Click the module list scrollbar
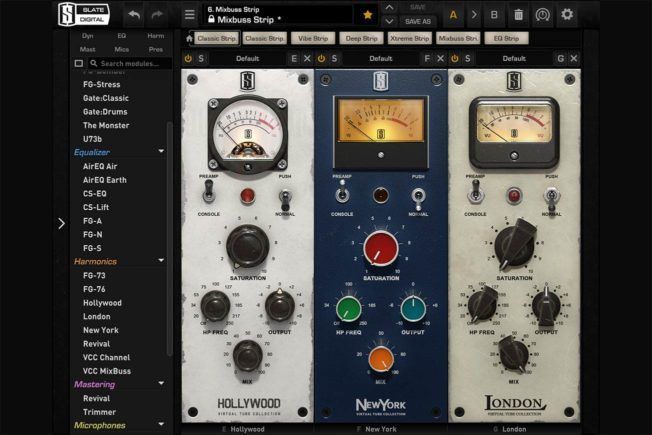This screenshot has height=435, width=652. [x=169, y=239]
